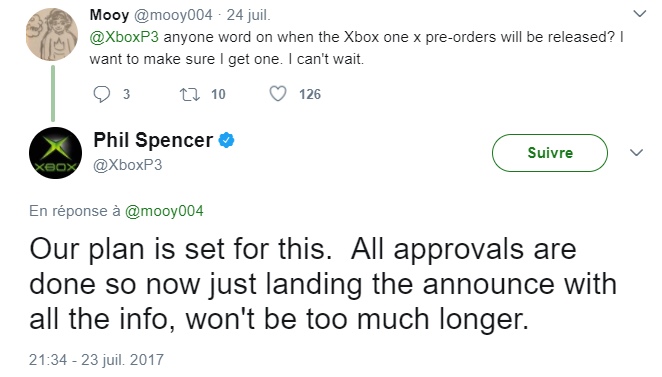
Task: Like Mooy's tweet with heart icon
Action: click(278, 94)
